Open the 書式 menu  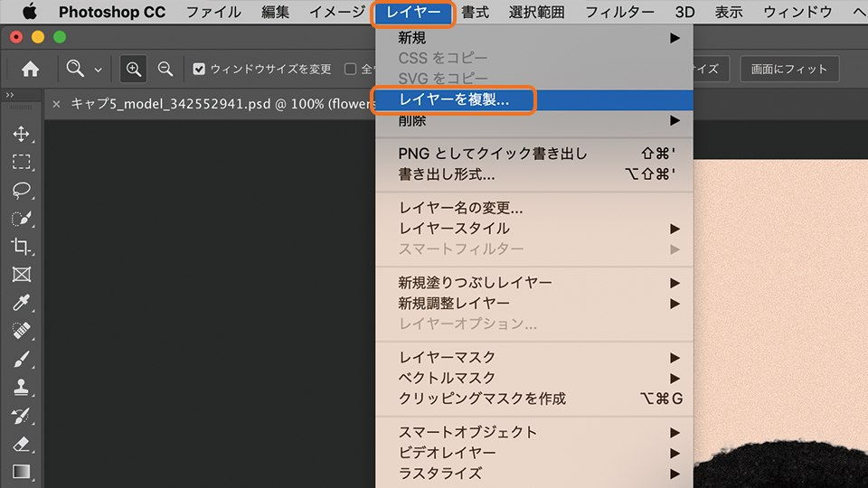475,12
